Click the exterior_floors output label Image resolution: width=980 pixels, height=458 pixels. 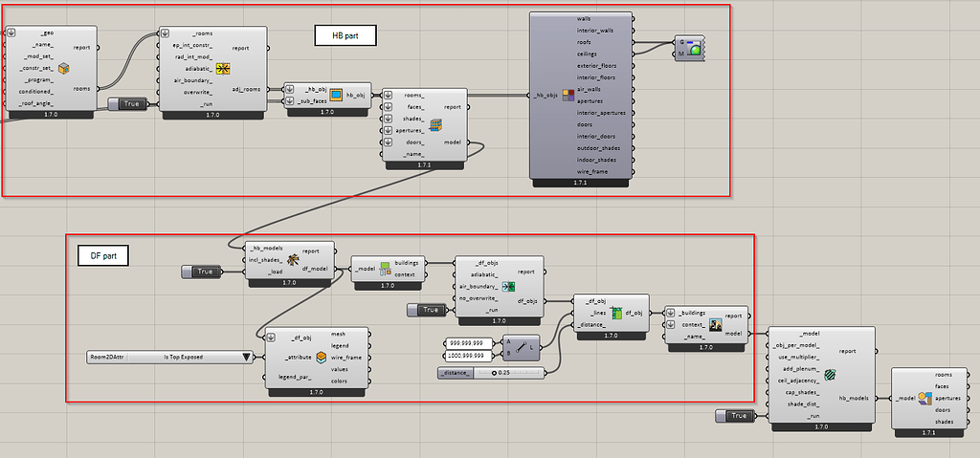(596, 66)
